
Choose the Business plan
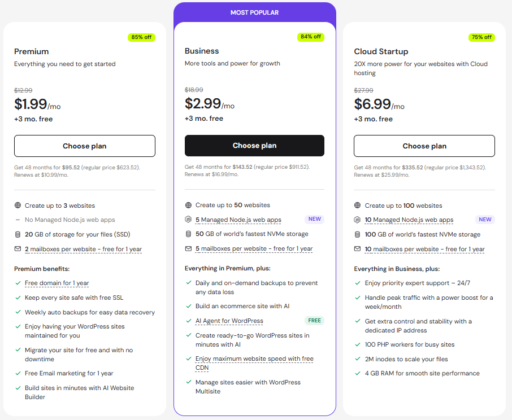[x=254, y=146]
